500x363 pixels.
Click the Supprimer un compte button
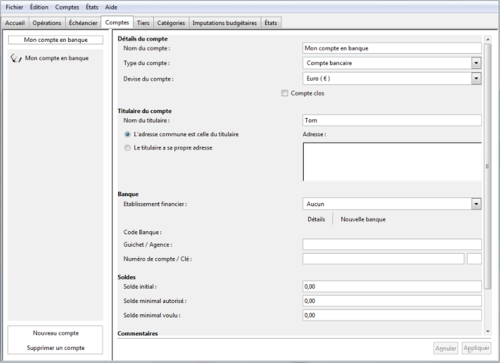(56, 348)
